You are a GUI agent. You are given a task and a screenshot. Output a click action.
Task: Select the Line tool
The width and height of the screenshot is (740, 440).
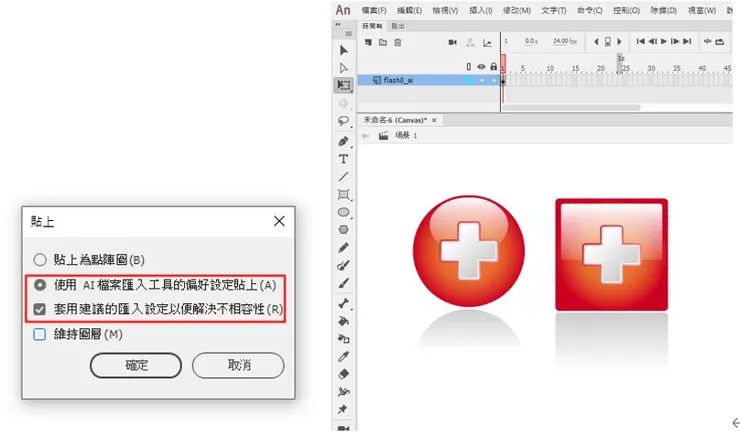click(x=344, y=177)
